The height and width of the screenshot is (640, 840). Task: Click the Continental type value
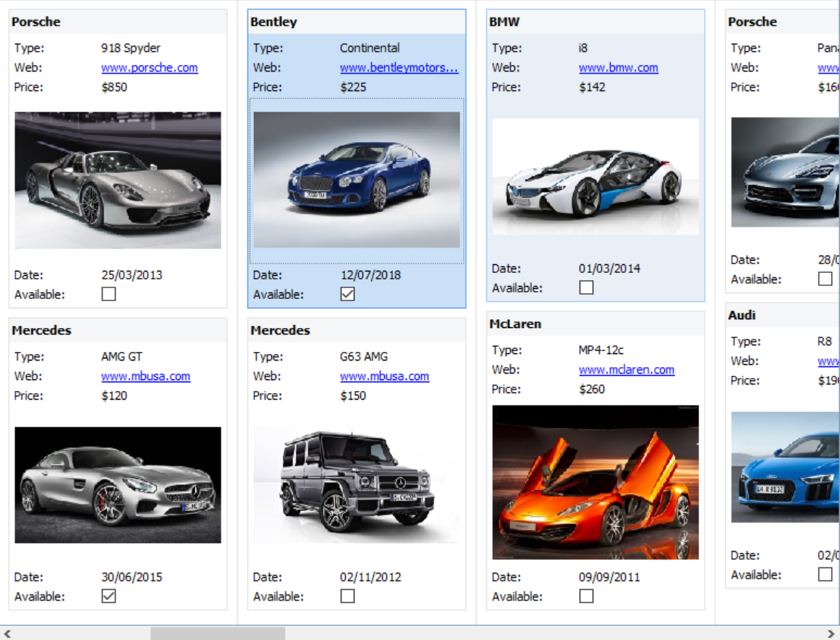point(370,48)
